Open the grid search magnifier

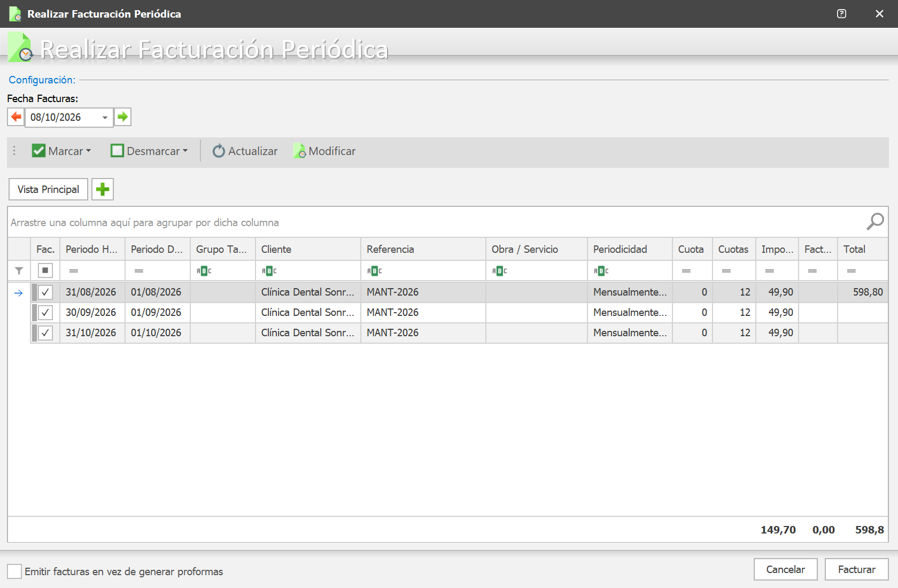pyautogui.click(x=875, y=221)
